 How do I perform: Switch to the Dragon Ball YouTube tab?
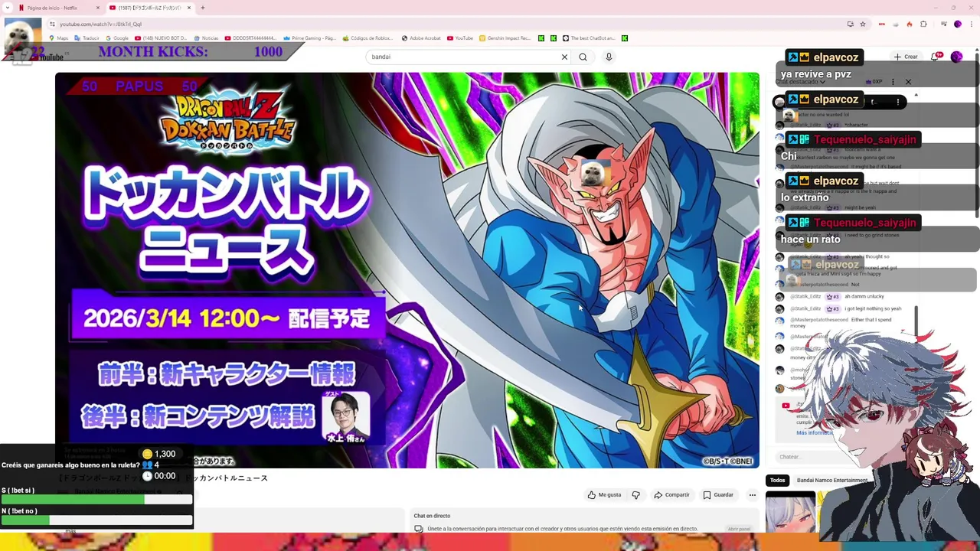coord(149,8)
